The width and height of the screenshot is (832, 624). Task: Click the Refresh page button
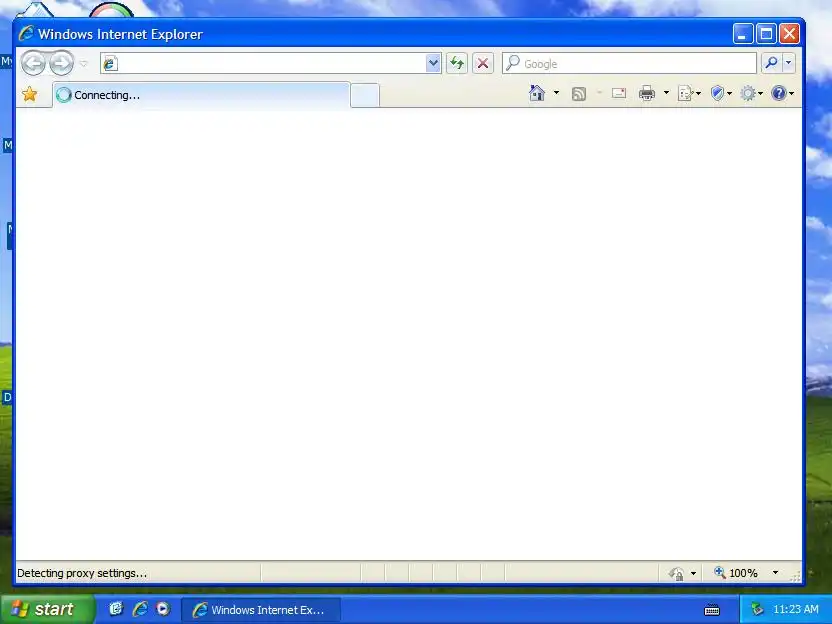456,64
